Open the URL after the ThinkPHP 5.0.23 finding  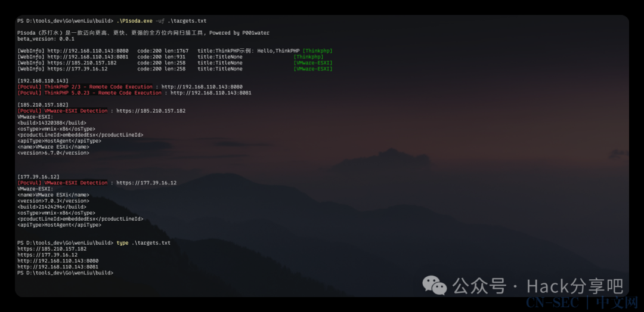[211, 93]
